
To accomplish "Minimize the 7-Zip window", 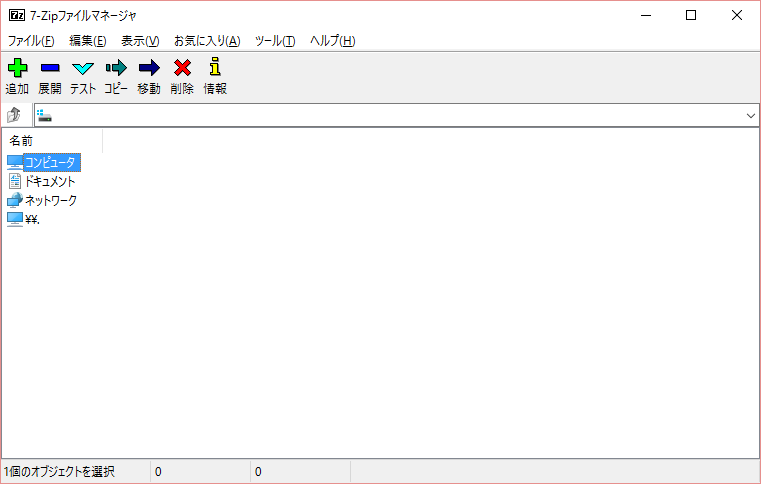I will click(646, 16).
